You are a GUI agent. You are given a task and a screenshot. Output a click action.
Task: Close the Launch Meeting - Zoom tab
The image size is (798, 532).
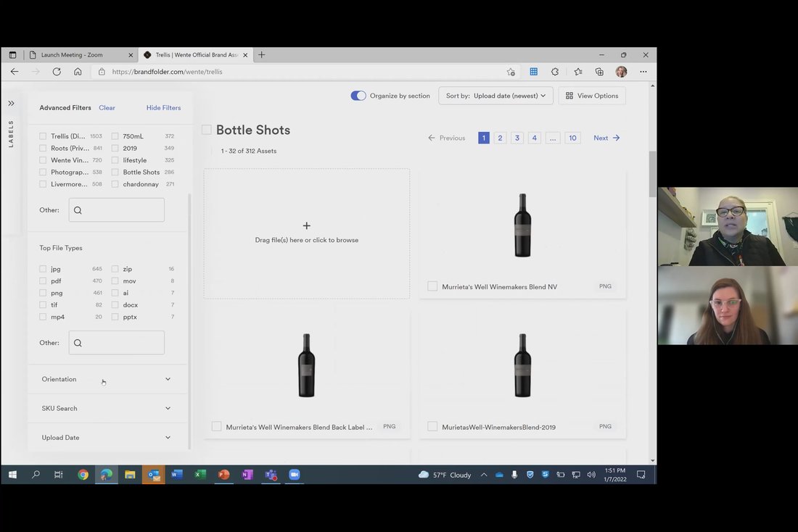[x=131, y=55]
